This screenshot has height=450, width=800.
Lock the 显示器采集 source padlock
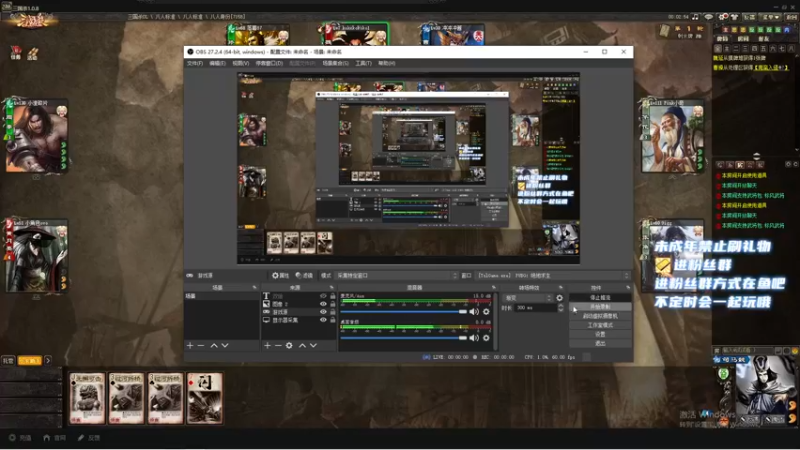point(333,320)
